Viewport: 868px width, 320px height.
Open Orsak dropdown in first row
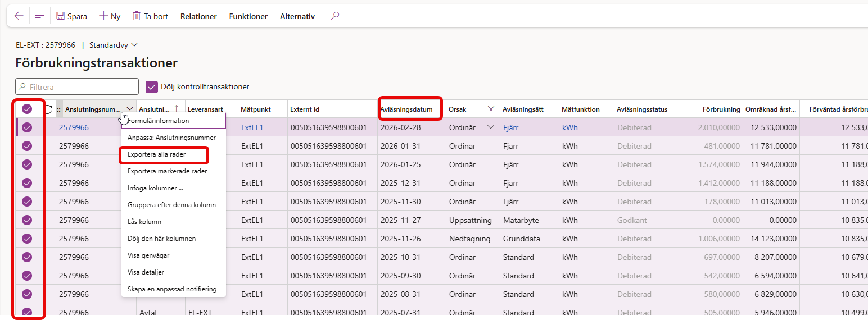pos(491,127)
